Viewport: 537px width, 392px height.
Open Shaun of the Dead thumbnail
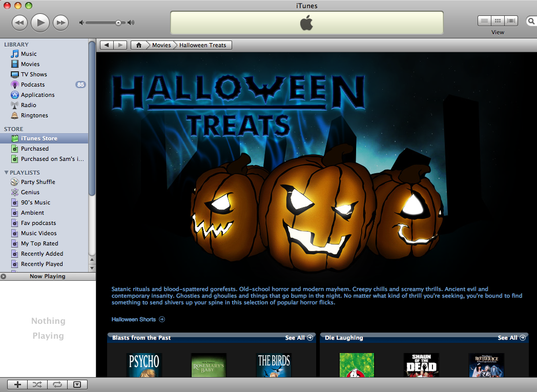(x=421, y=365)
